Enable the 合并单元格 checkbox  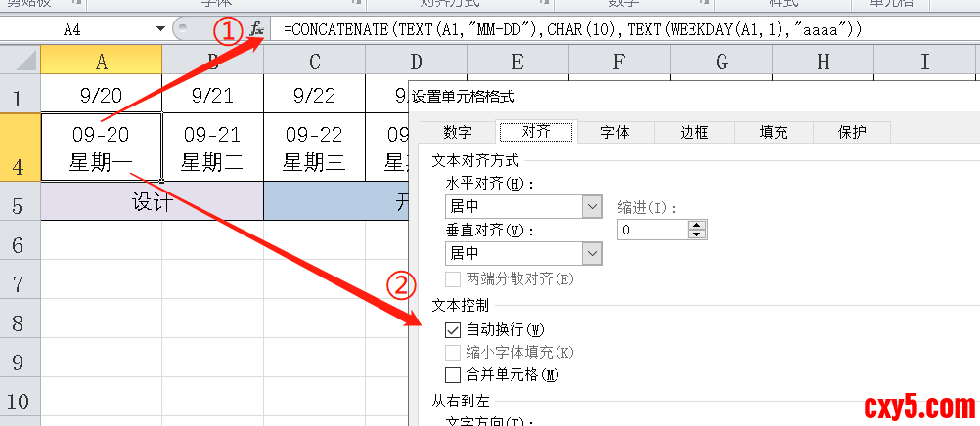coord(452,374)
